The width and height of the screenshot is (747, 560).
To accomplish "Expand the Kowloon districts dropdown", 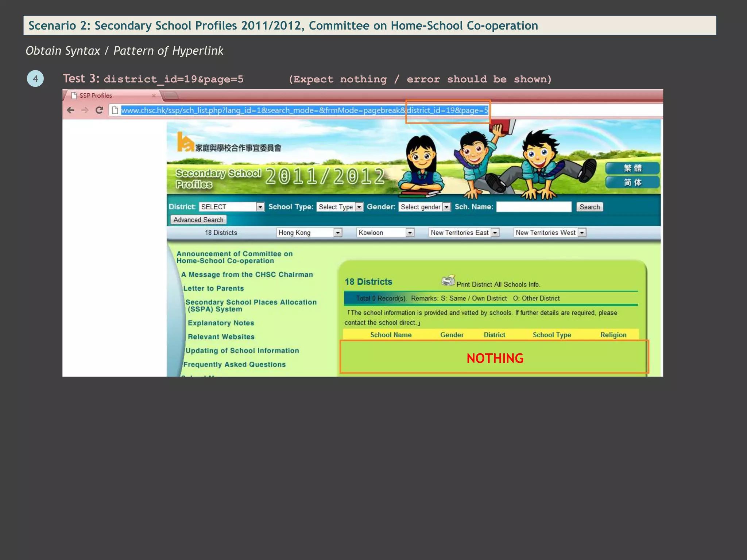I will tap(385, 233).
